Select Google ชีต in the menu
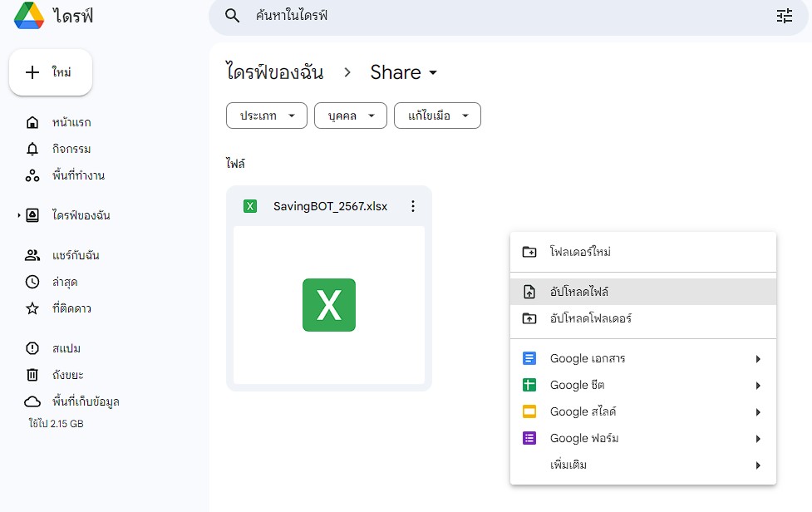This screenshot has height=512, width=812. (x=577, y=385)
